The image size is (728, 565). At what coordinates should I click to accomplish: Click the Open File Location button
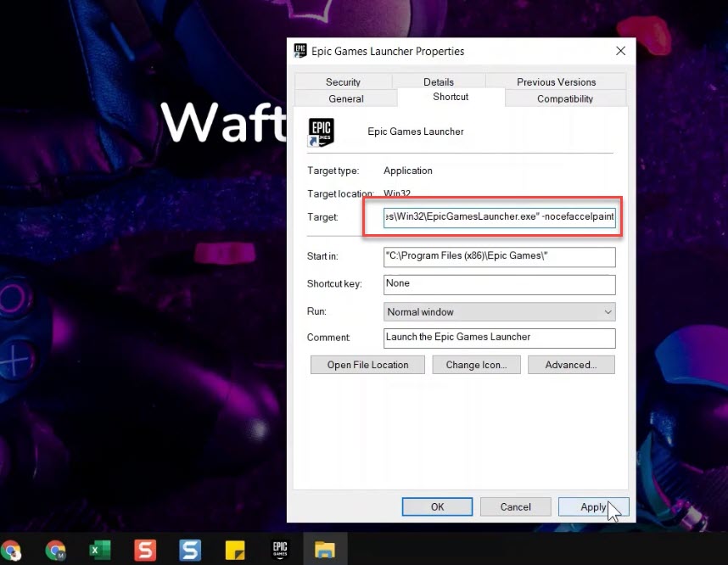[x=367, y=365]
